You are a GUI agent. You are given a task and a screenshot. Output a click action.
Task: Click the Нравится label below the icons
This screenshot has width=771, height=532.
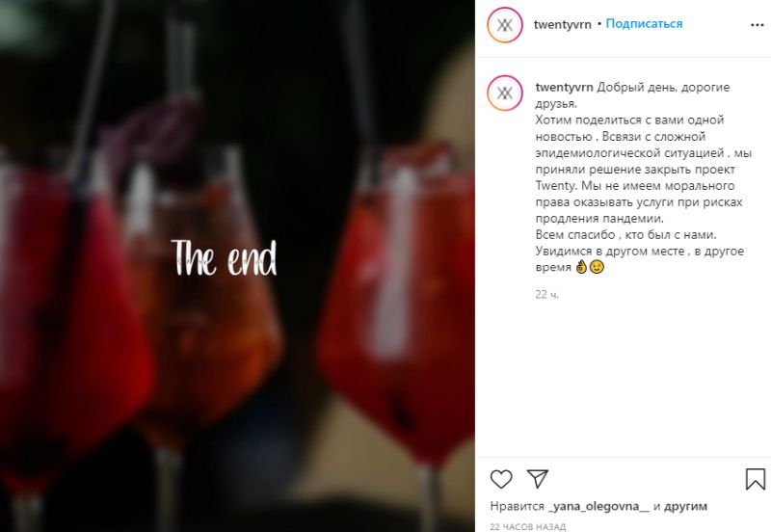click(517, 506)
